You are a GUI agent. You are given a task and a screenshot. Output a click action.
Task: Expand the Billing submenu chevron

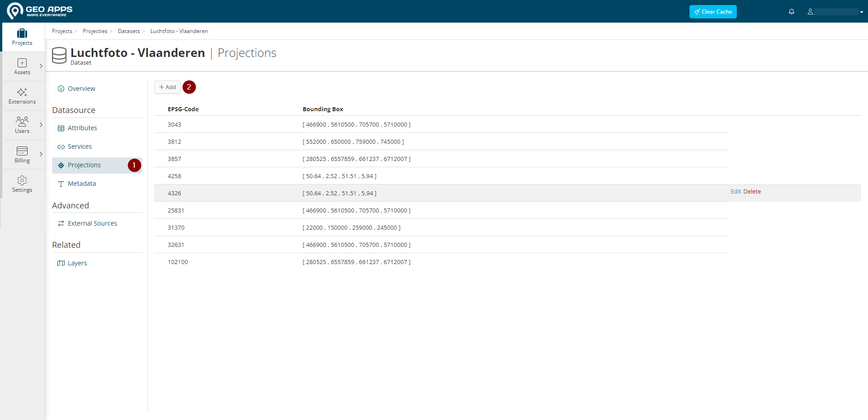pyautogui.click(x=41, y=154)
